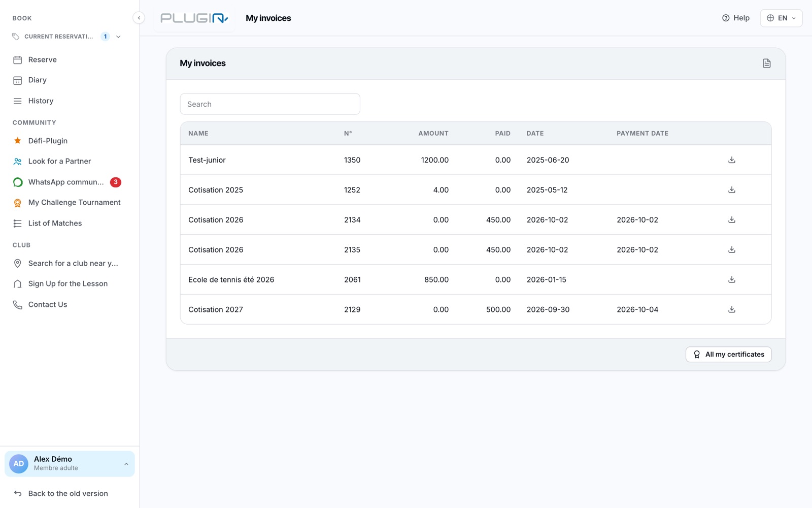
Task: Open Contact Us
Action: 48,304
